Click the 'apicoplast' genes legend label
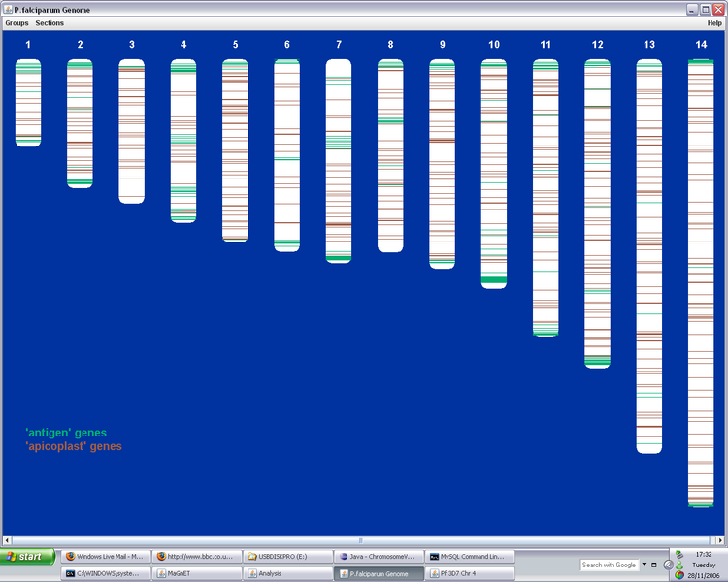728x582 pixels. 74,446
